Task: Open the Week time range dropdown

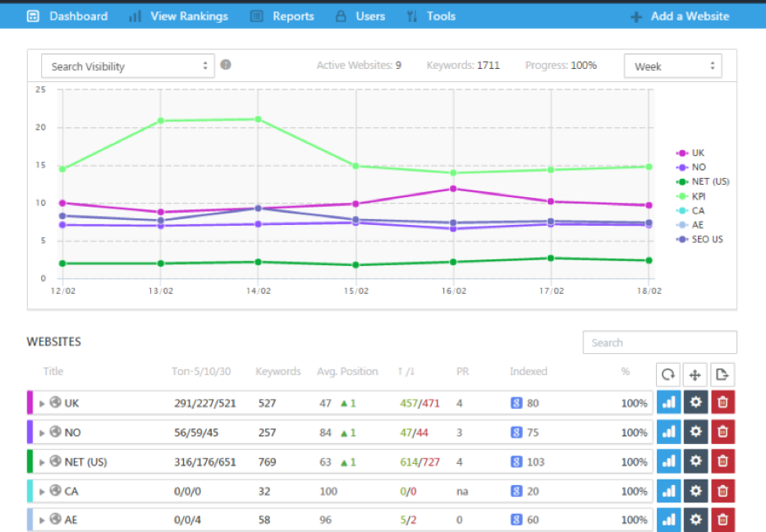Action: pos(672,66)
